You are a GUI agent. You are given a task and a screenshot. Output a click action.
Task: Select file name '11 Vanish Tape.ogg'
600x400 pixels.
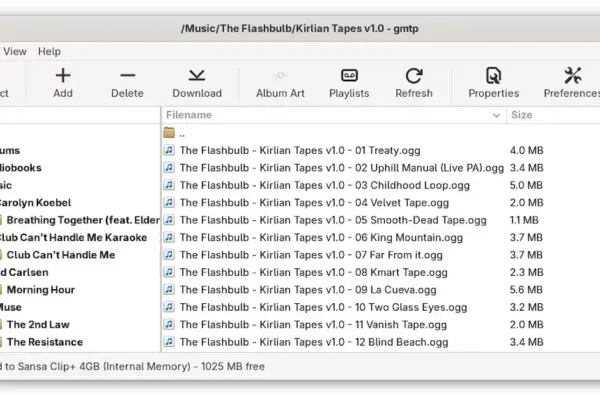pos(313,325)
